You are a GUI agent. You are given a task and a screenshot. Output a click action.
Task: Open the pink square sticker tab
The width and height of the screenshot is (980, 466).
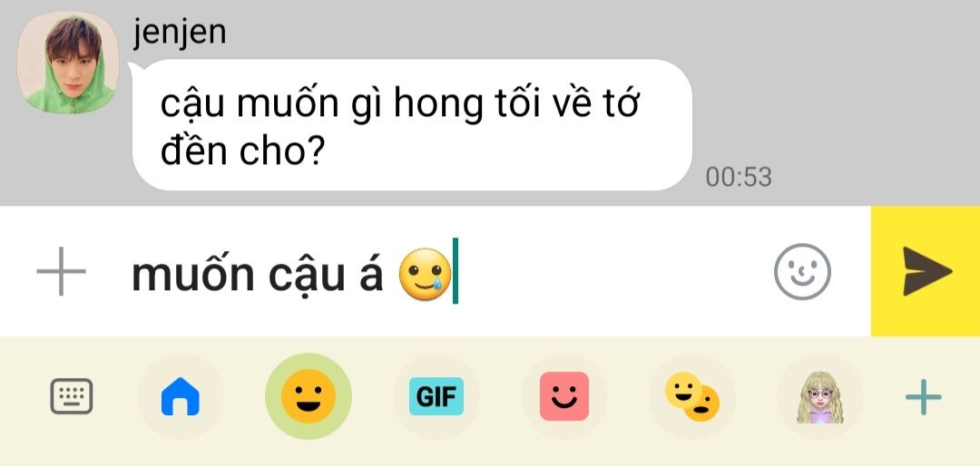(564, 396)
